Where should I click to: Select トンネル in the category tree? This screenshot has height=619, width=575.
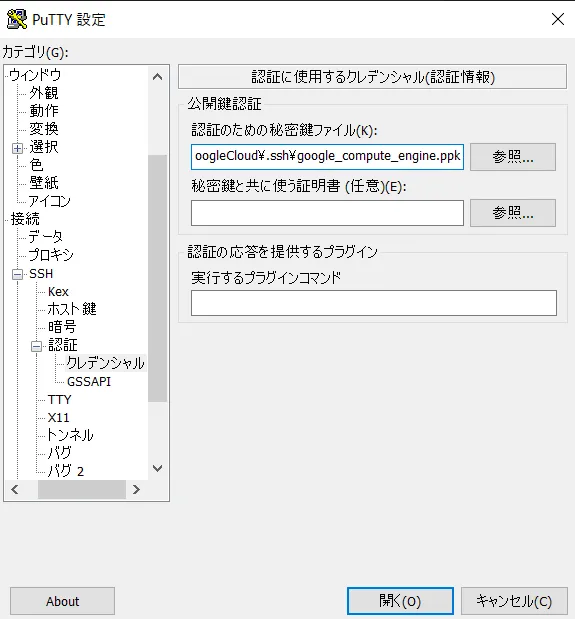tap(70, 435)
